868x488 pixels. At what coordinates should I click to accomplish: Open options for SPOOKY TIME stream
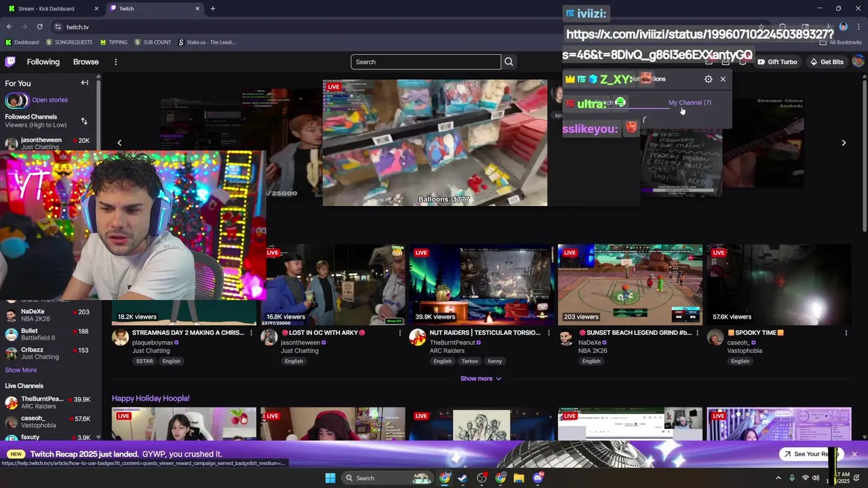coord(846,333)
